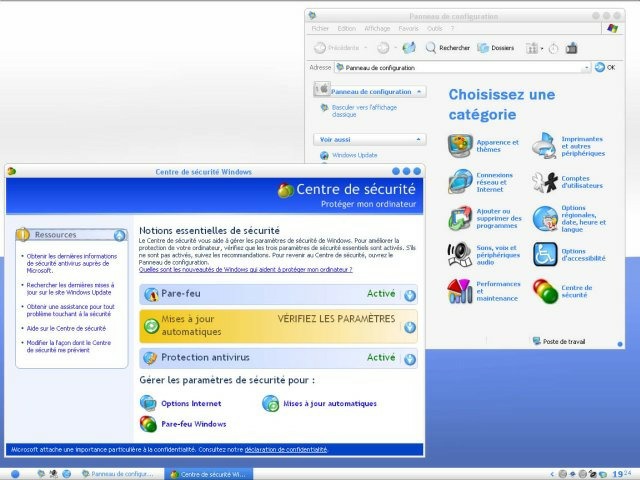The width and height of the screenshot is (640, 480).
Task: Click the Start orb on the taskbar
Action: pos(15,474)
